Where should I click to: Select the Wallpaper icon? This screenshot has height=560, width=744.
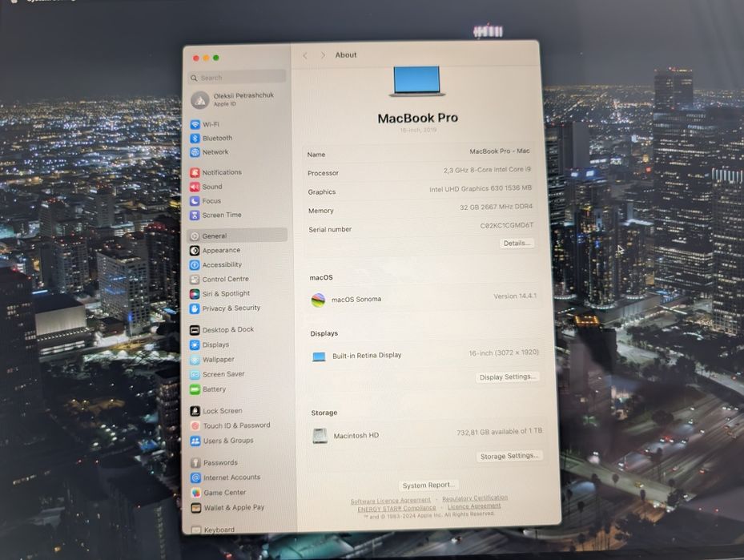pyautogui.click(x=195, y=360)
